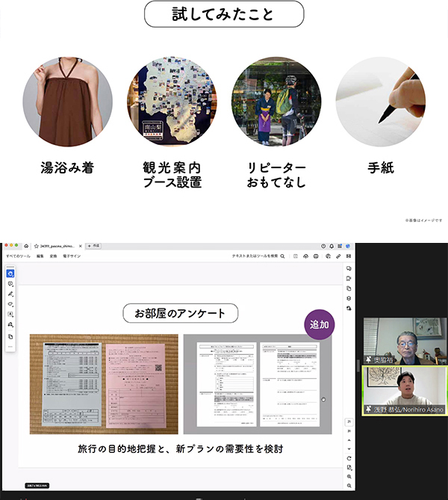
Task: Click the お部屋のアンケート heading
Action: [181, 313]
